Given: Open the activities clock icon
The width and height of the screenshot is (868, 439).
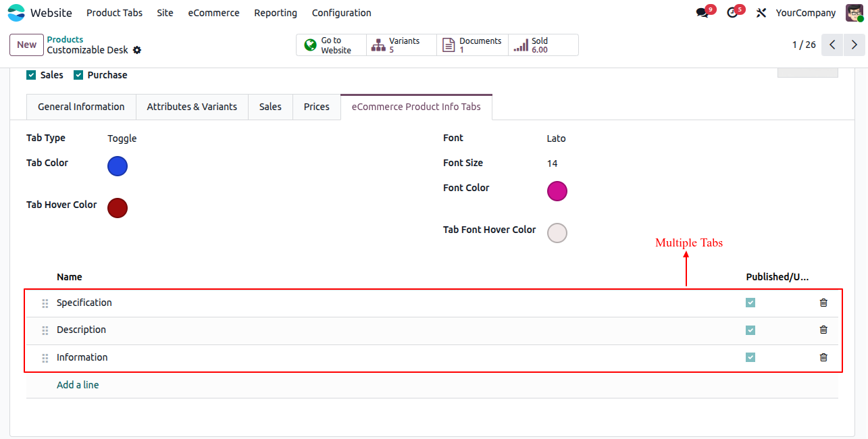Looking at the screenshot, I should tap(732, 13).
